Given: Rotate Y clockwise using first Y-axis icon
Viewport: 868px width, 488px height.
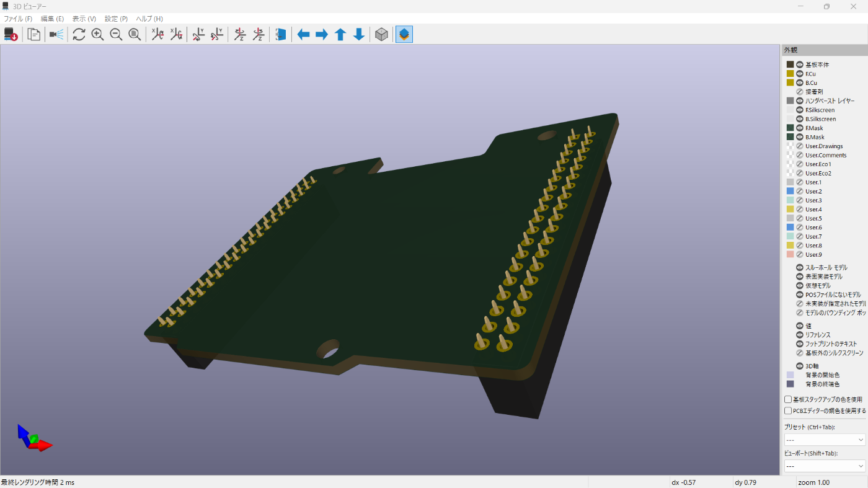Looking at the screenshot, I should click(198, 35).
